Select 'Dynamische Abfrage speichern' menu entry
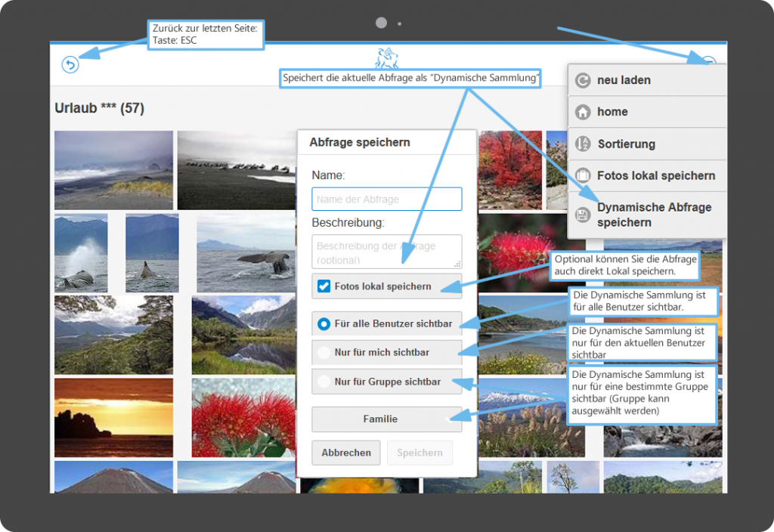 [654, 215]
